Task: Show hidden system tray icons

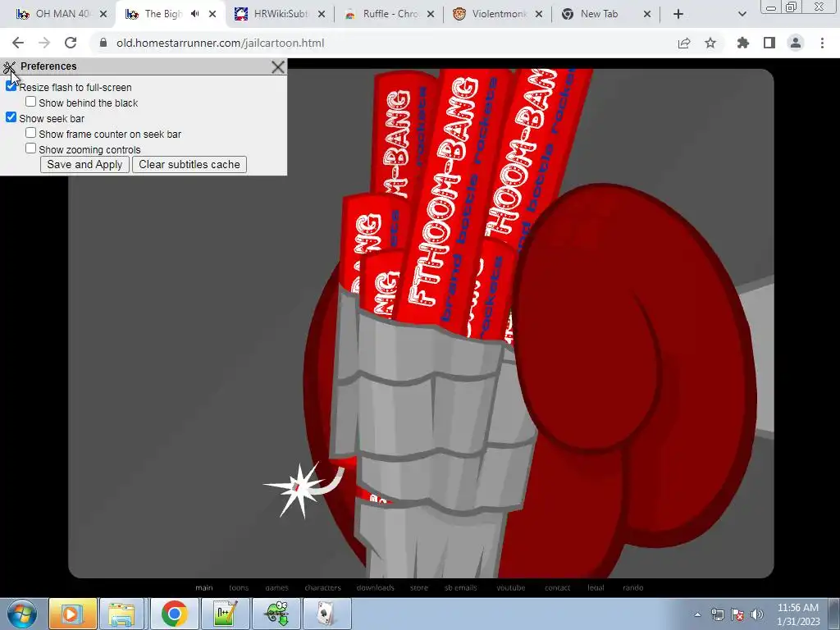Action: pos(697,614)
